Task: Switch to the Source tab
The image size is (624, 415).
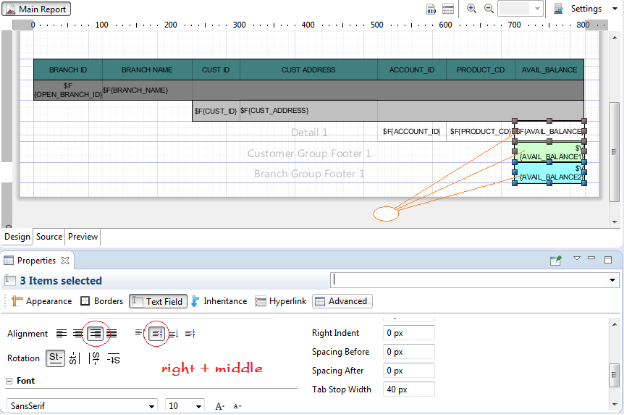Action: pyautogui.click(x=49, y=237)
